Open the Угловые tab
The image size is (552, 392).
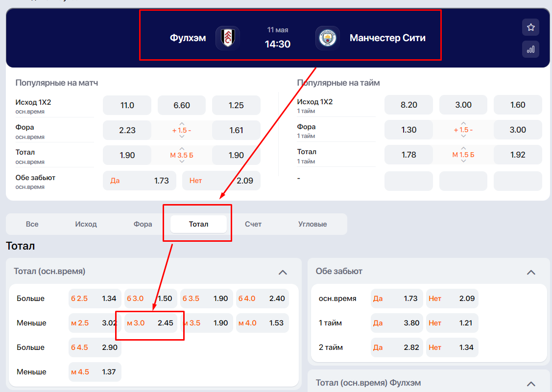pyautogui.click(x=312, y=224)
